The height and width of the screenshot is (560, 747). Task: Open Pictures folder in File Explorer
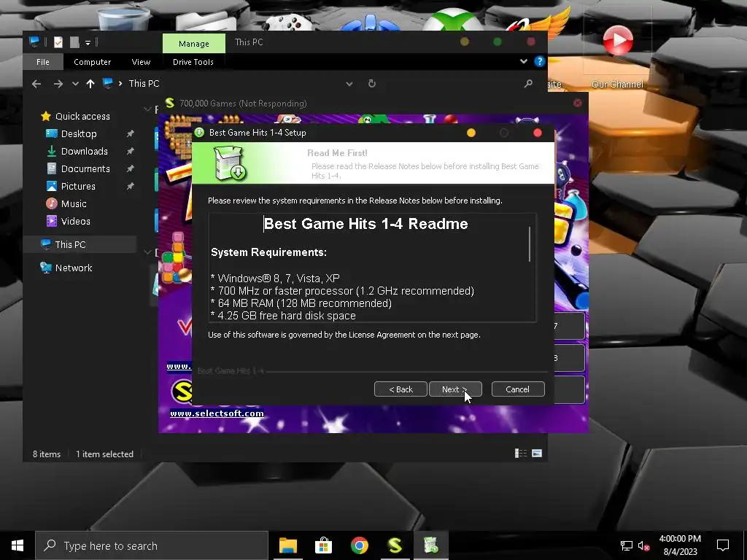[78, 186]
